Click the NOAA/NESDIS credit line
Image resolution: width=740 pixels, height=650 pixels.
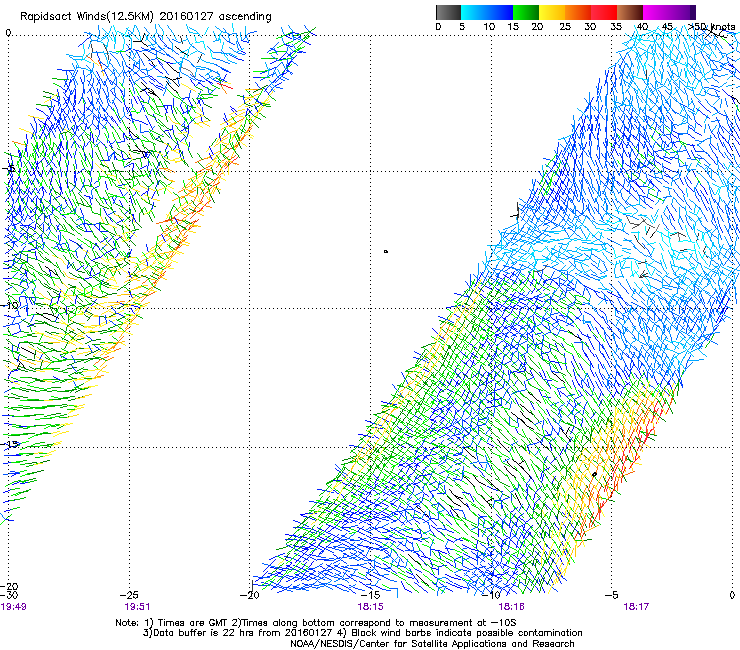(432, 644)
